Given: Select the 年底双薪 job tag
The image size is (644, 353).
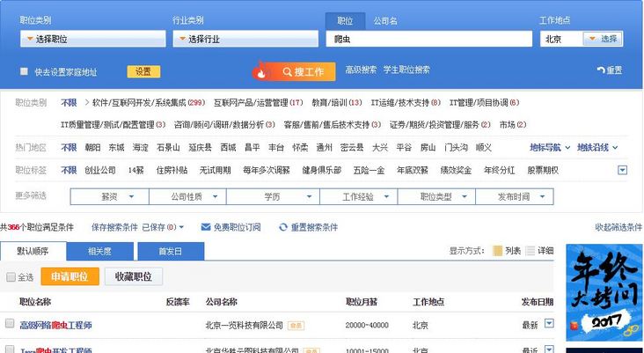Looking at the screenshot, I should click(413, 170).
